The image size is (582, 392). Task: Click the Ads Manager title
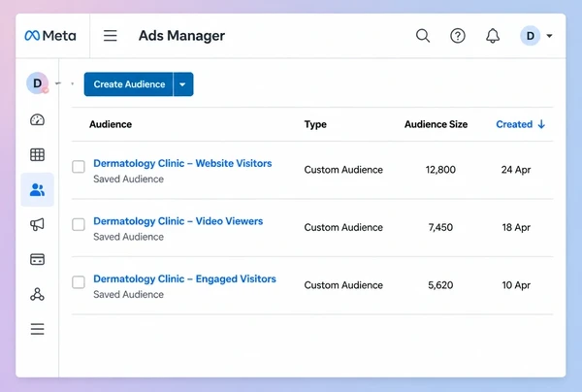tap(181, 36)
